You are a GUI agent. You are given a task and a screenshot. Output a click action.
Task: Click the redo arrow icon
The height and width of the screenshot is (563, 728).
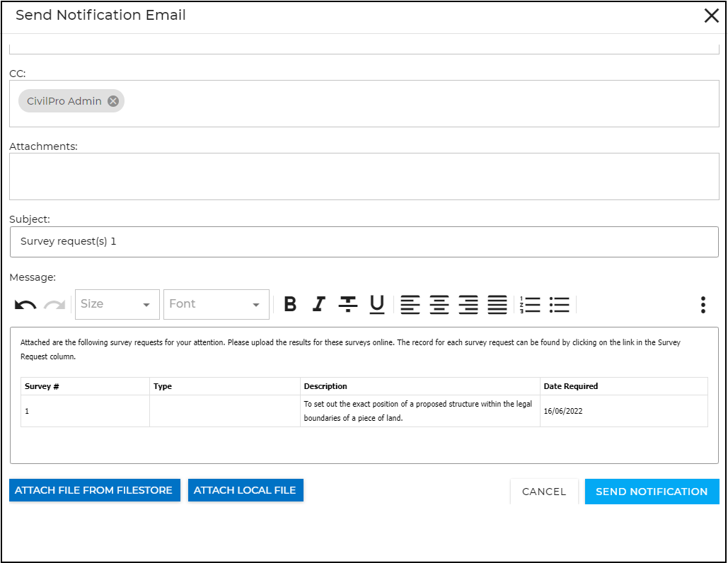(54, 305)
